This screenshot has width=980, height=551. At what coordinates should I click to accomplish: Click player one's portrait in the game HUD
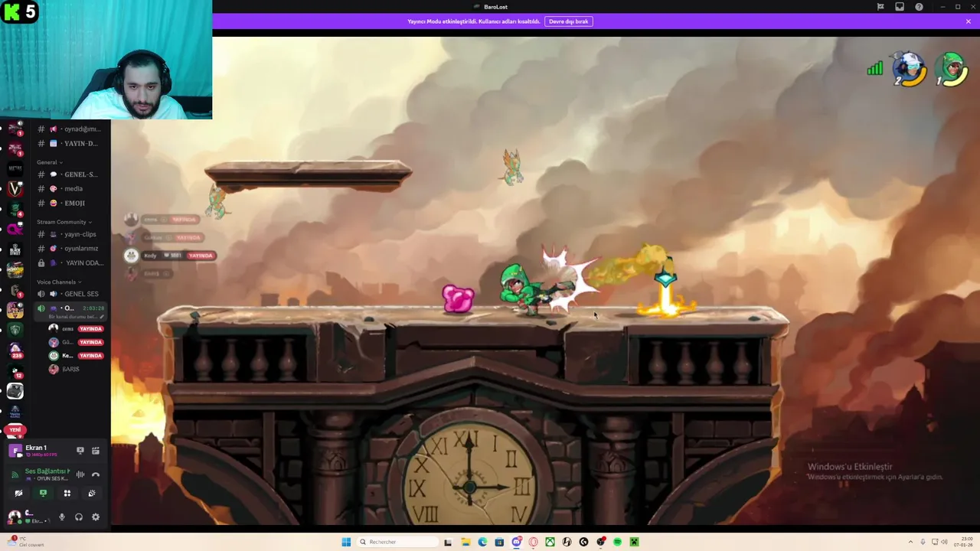point(910,69)
